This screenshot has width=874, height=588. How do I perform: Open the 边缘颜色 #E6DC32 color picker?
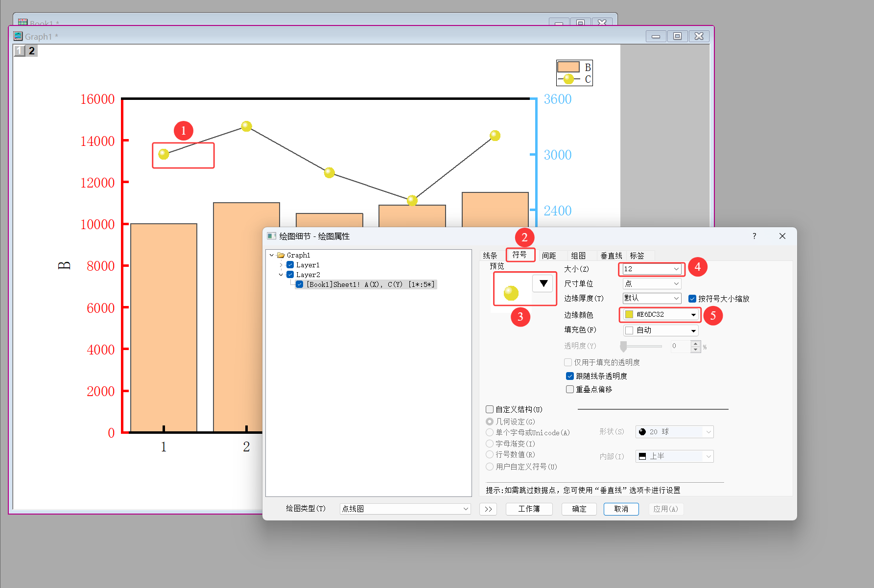click(x=661, y=314)
